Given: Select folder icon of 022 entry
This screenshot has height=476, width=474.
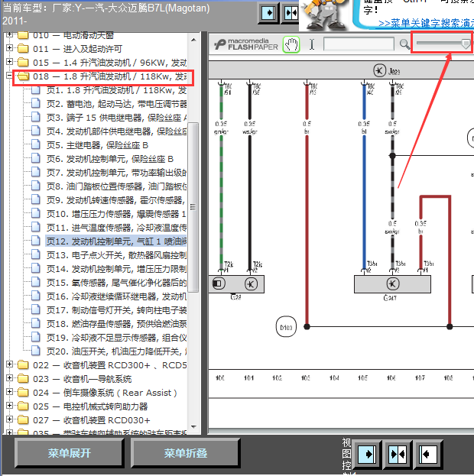Looking at the screenshot, I should coord(23,364).
